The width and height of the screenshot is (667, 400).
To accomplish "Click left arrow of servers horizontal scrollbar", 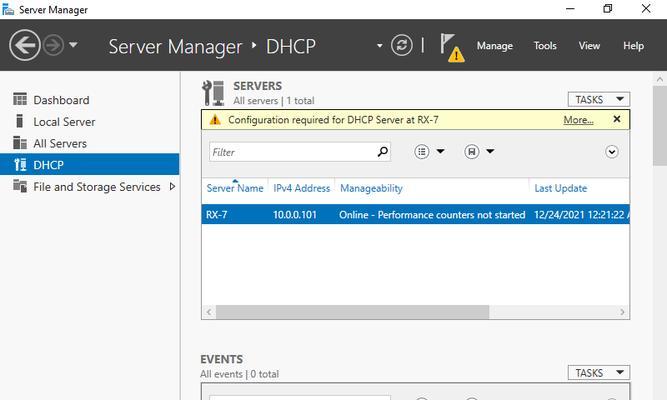I will point(209,312).
